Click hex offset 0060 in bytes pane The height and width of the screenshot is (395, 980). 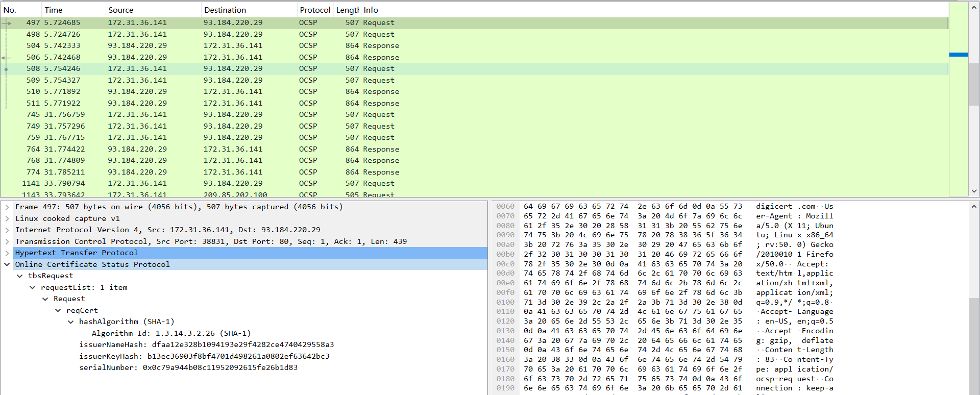505,206
